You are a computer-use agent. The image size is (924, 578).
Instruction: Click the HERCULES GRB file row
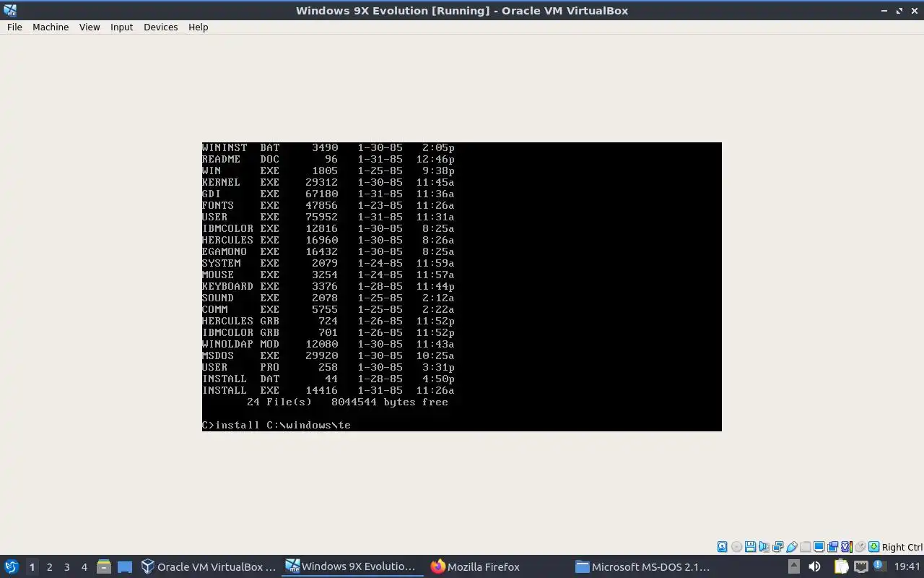[328, 321]
